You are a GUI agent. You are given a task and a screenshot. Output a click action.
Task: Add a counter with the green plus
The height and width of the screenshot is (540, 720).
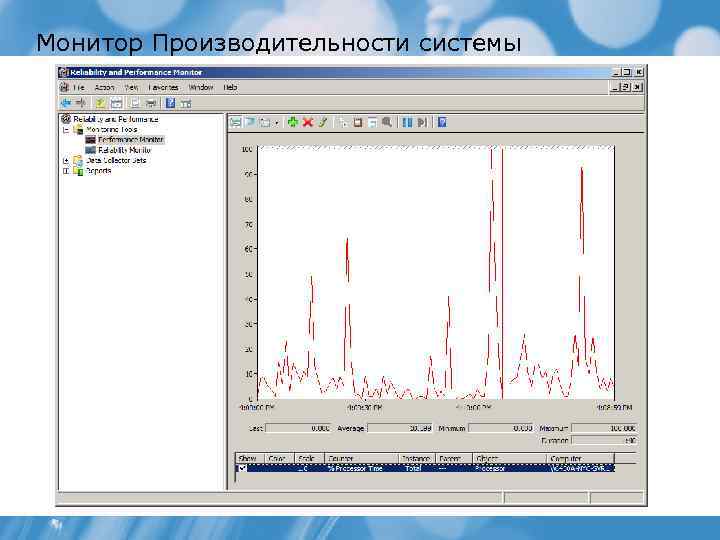[x=292, y=122]
